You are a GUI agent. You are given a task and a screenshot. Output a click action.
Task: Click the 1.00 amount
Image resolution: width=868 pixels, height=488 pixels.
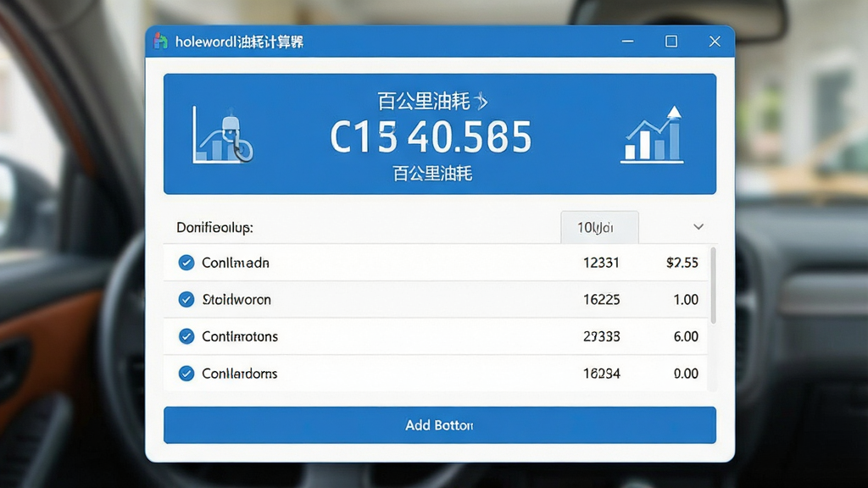click(x=685, y=299)
